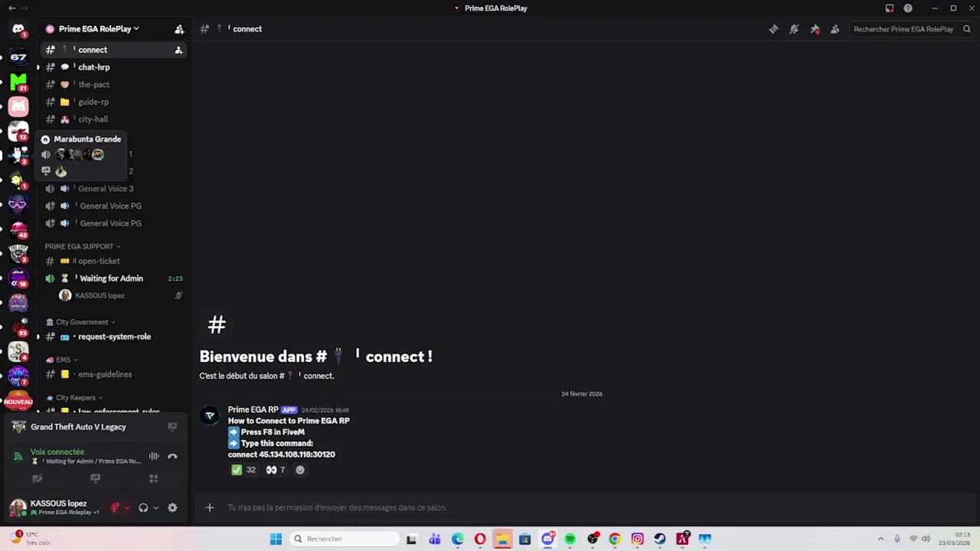
Task: Disconnect from voice with hang-up icon
Action: click(x=172, y=456)
